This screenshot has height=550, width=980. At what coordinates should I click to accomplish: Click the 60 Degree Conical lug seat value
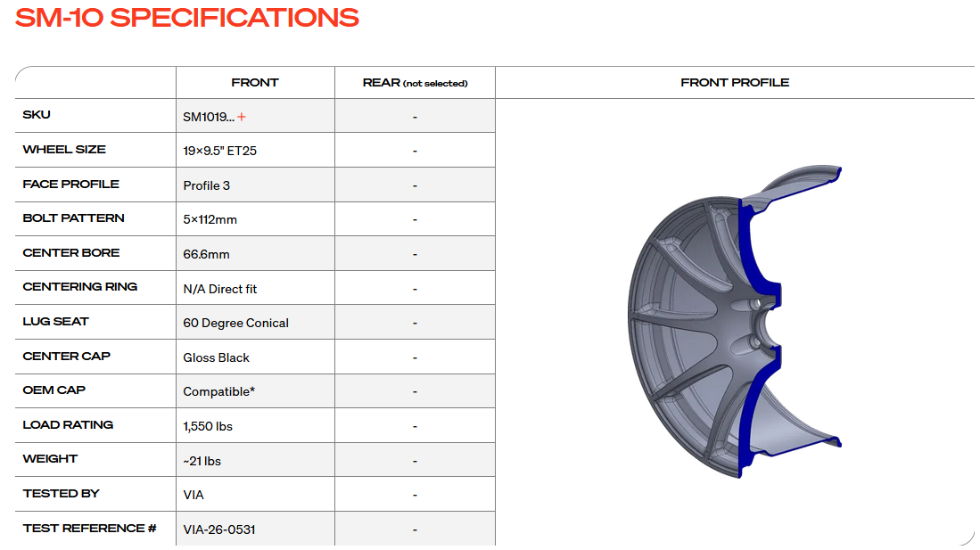point(235,323)
